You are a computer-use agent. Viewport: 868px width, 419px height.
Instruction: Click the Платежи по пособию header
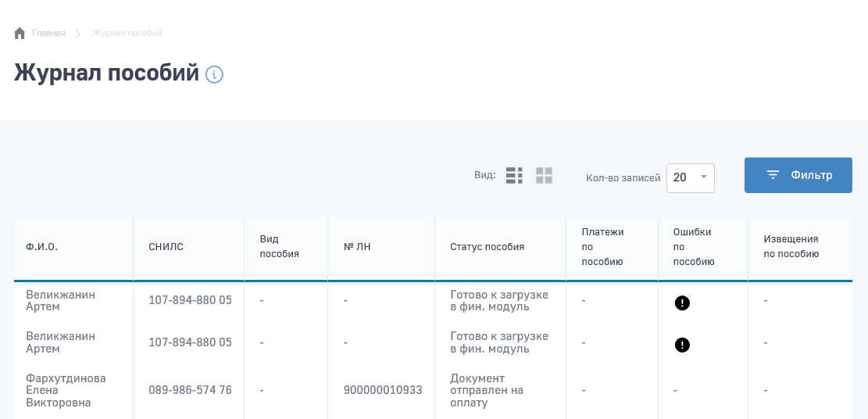click(x=602, y=247)
